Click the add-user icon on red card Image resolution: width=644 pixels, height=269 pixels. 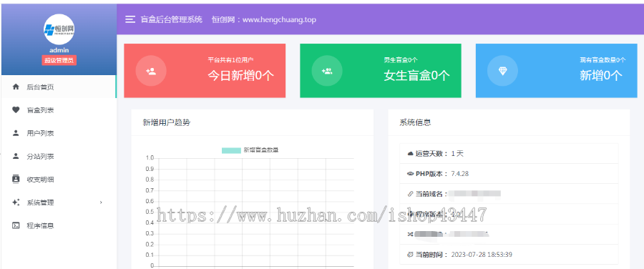(151, 71)
